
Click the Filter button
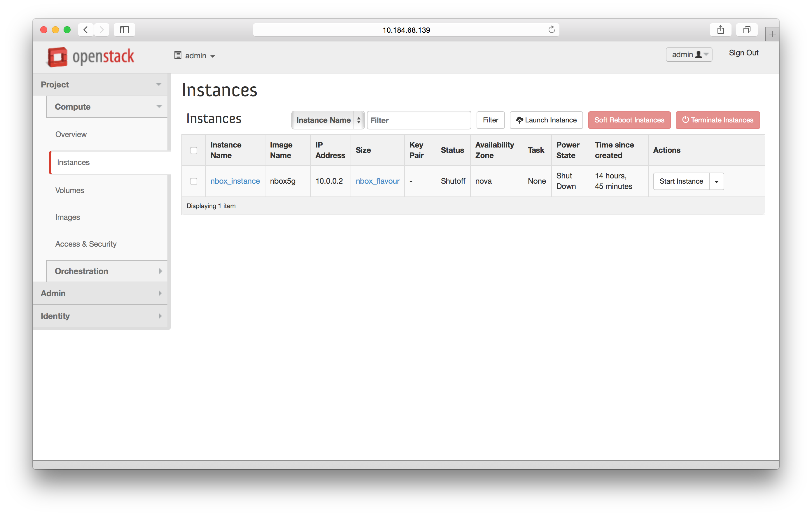click(490, 120)
